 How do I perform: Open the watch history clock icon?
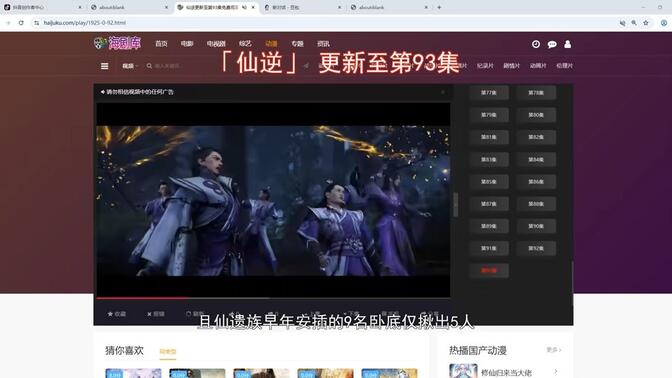[x=536, y=44]
